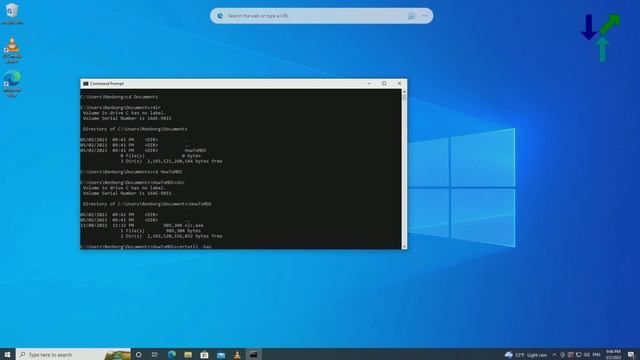This screenshot has width=640, height=360.
Task: Click Command Prompt scrollbar up arrow
Action: pyautogui.click(x=404, y=92)
